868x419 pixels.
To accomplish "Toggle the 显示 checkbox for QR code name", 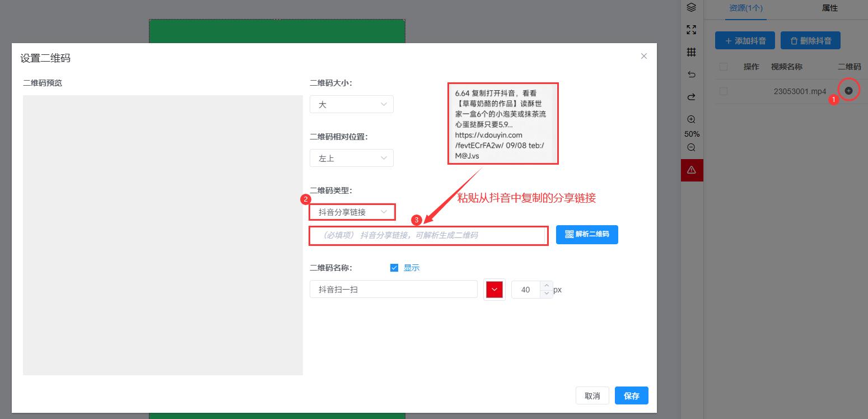I will click(394, 268).
